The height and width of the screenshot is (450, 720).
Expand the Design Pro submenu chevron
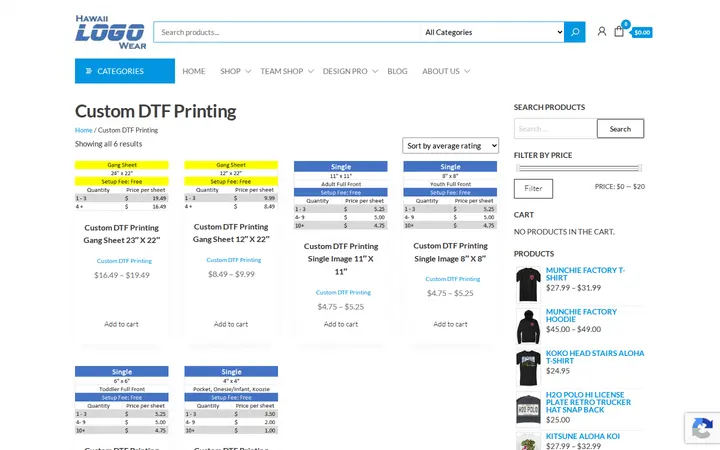pos(375,71)
